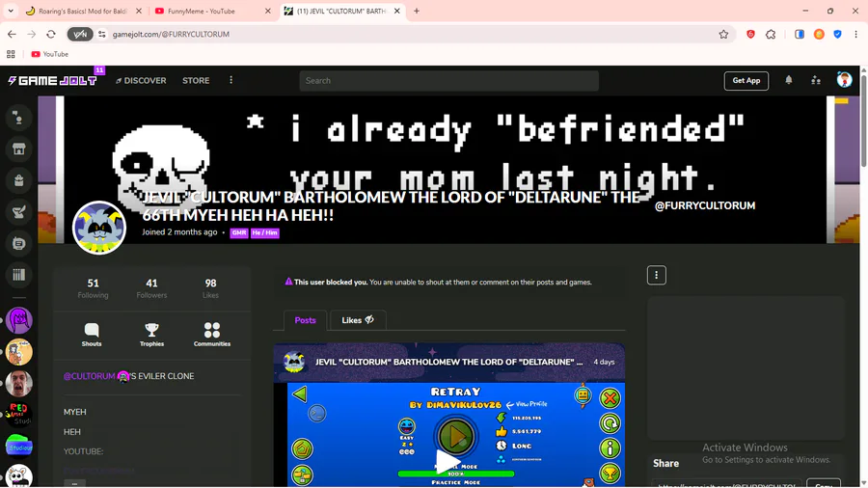Viewport: 868px width, 488px height.
Task: Open the Game Jolt logo home link
Action: coord(53,81)
